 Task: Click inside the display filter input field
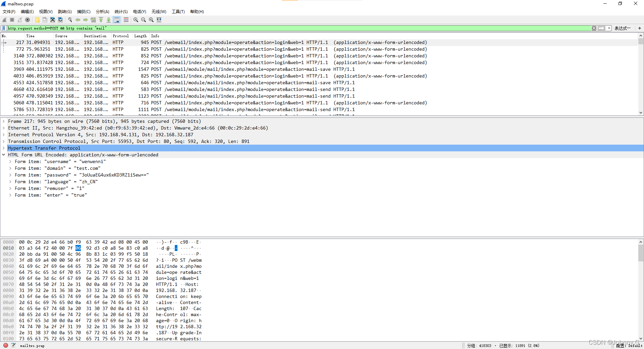coord(299,28)
